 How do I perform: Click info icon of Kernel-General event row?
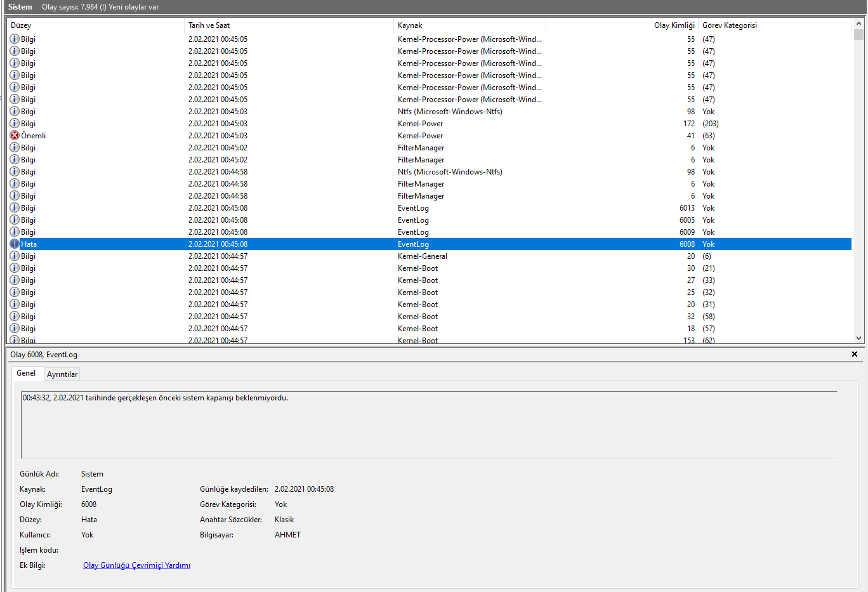15,256
